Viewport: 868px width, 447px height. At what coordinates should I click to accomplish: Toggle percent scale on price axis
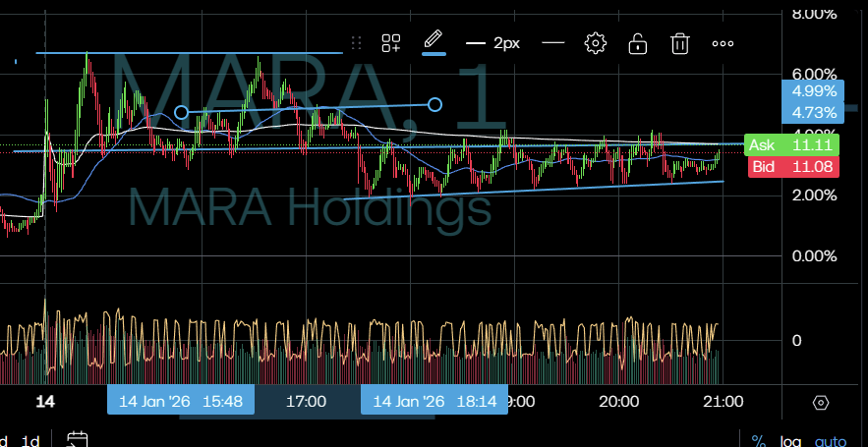click(x=758, y=441)
